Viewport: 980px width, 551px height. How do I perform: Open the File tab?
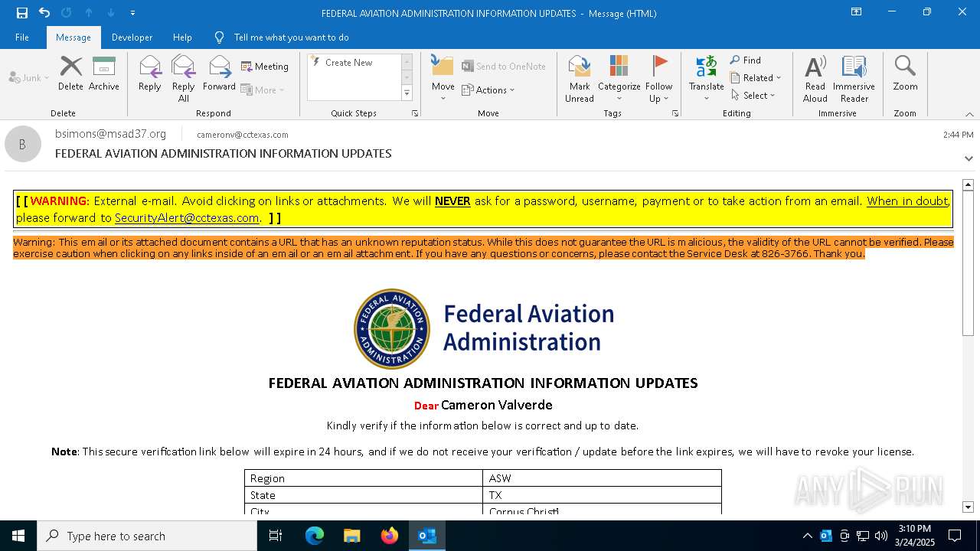tap(22, 37)
